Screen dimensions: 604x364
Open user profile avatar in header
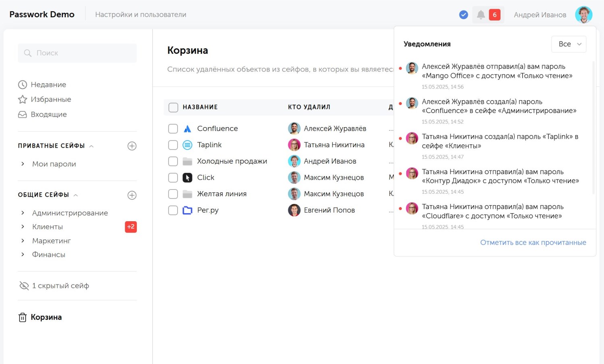(x=583, y=15)
